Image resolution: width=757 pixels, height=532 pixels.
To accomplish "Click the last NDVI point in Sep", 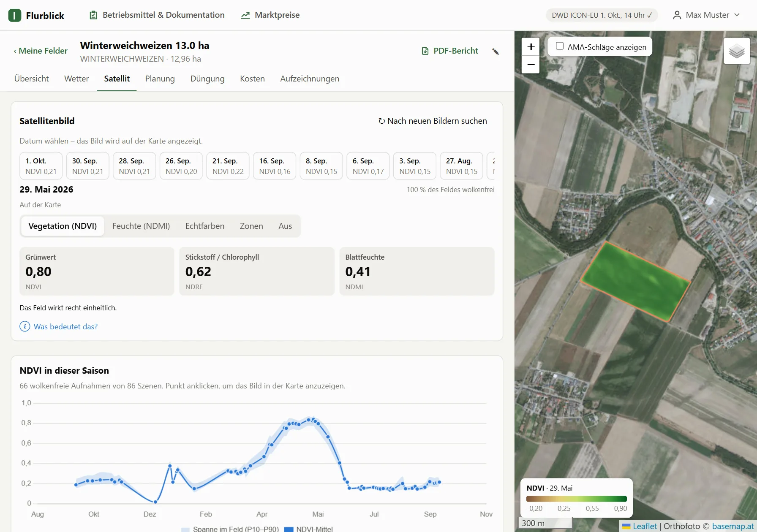I will click(439, 482).
